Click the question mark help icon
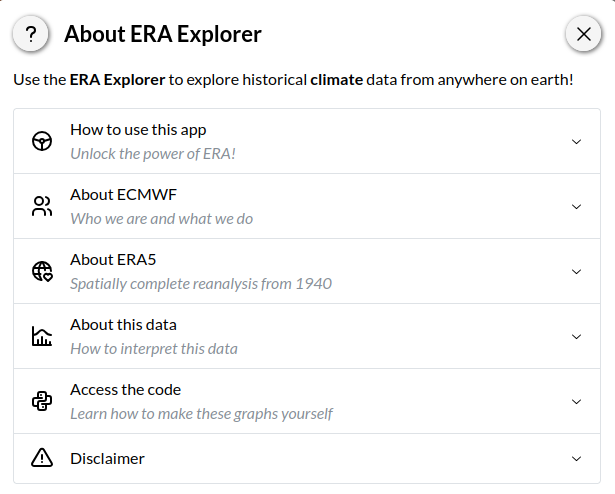 [x=32, y=34]
